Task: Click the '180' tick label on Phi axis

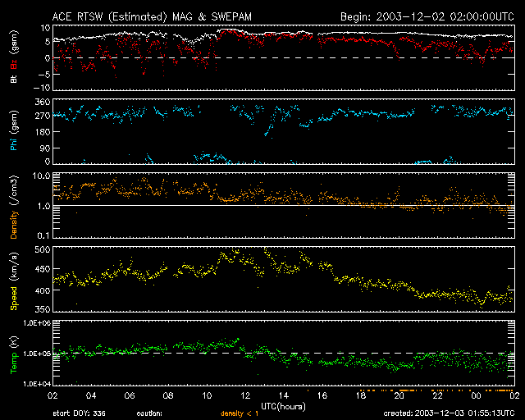Action: click(x=43, y=131)
